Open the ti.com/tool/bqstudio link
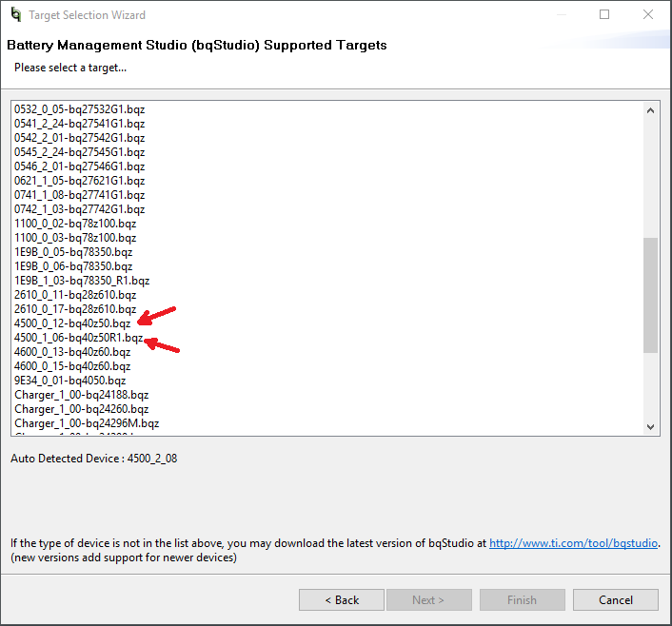Viewport: 672px width, 626px height. [573, 543]
